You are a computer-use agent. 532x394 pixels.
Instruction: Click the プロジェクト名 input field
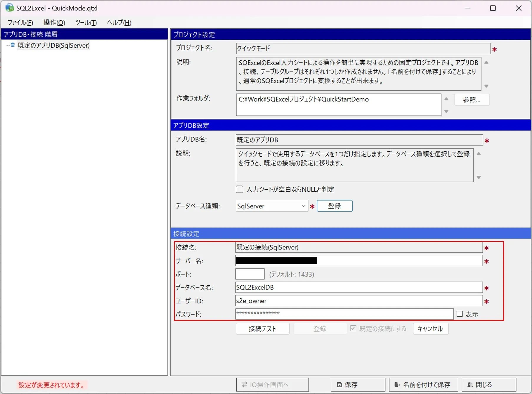(363, 49)
